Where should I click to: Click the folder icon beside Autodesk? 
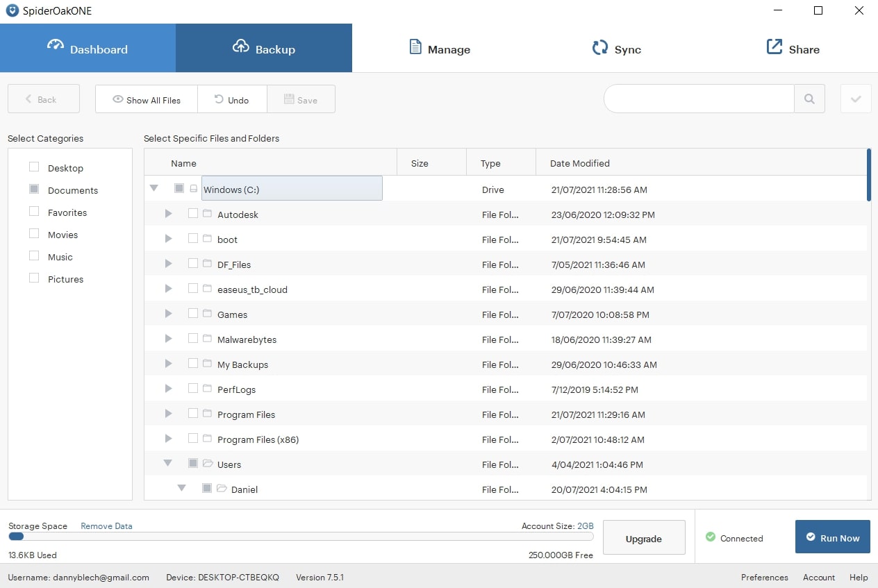click(x=207, y=214)
